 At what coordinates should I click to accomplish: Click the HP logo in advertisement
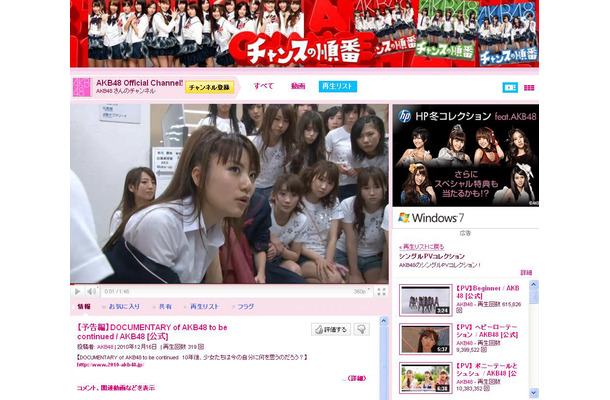click(405, 116)
